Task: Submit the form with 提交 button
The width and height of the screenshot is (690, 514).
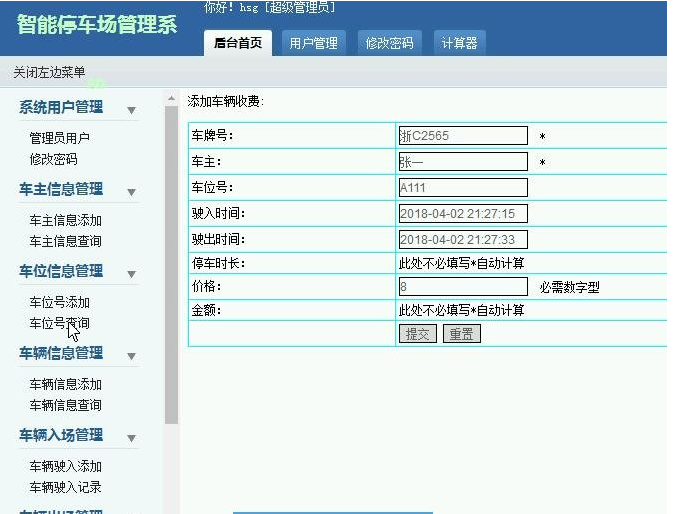Action: (418, 334)
